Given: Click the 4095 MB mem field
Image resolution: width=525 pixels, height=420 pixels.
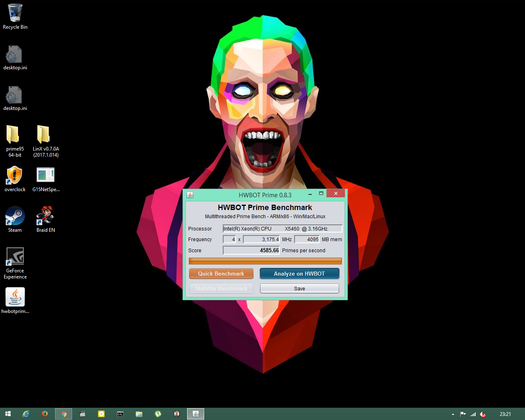Looking at the screenshot, I should 307,239.
